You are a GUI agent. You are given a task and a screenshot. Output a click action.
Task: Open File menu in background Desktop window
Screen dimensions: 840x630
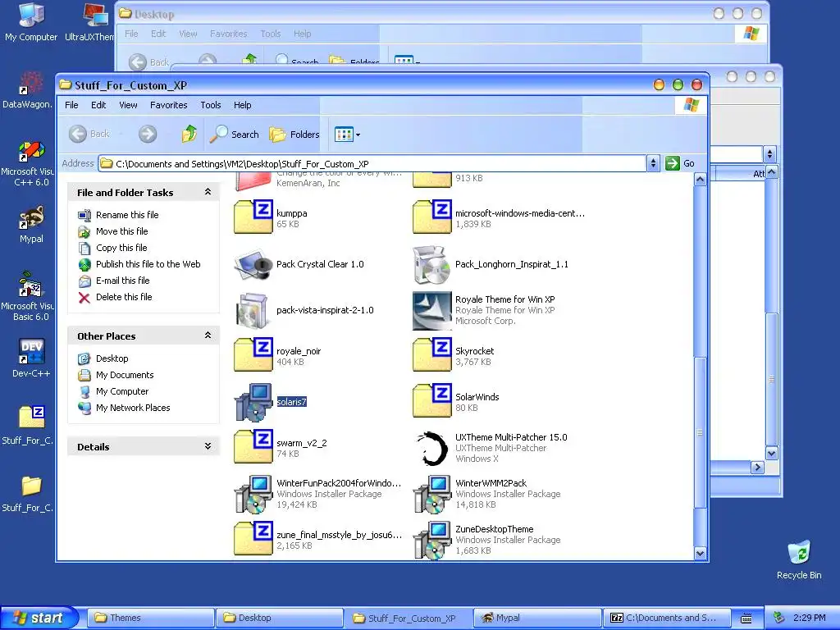click(x=131, y=34)
